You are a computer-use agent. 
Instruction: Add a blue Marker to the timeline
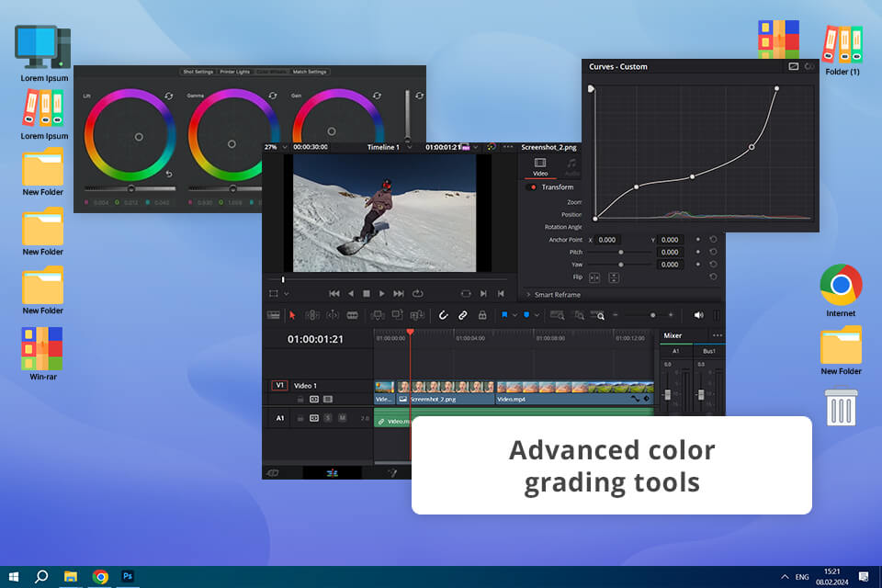click(526, 315)
